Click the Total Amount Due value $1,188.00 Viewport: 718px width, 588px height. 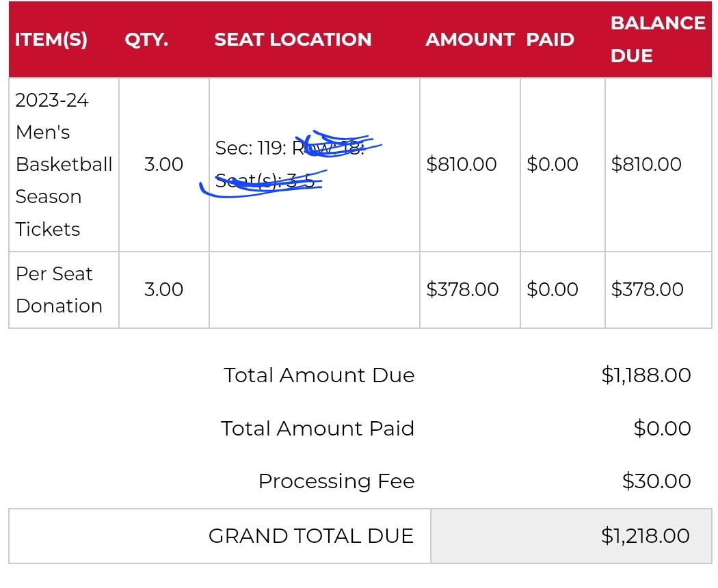[x=646, y=375]
